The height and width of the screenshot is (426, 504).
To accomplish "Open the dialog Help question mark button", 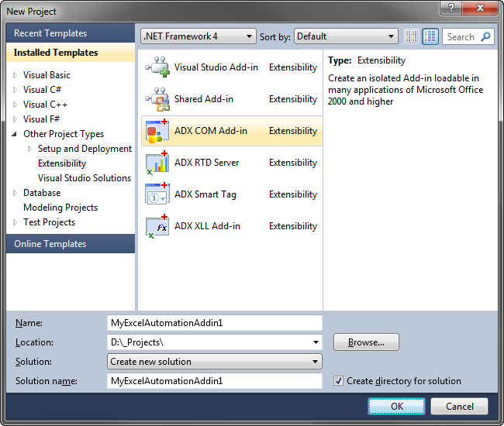I will [x=451, y=8].
